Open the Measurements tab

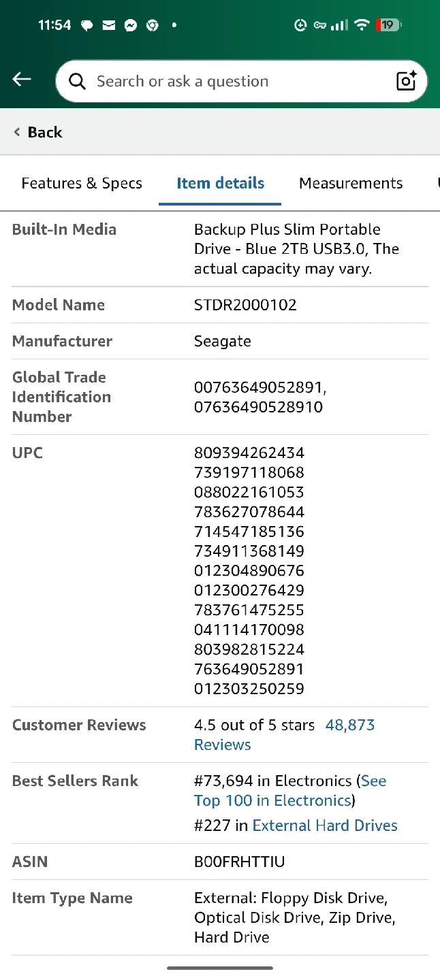click(351, 183)
